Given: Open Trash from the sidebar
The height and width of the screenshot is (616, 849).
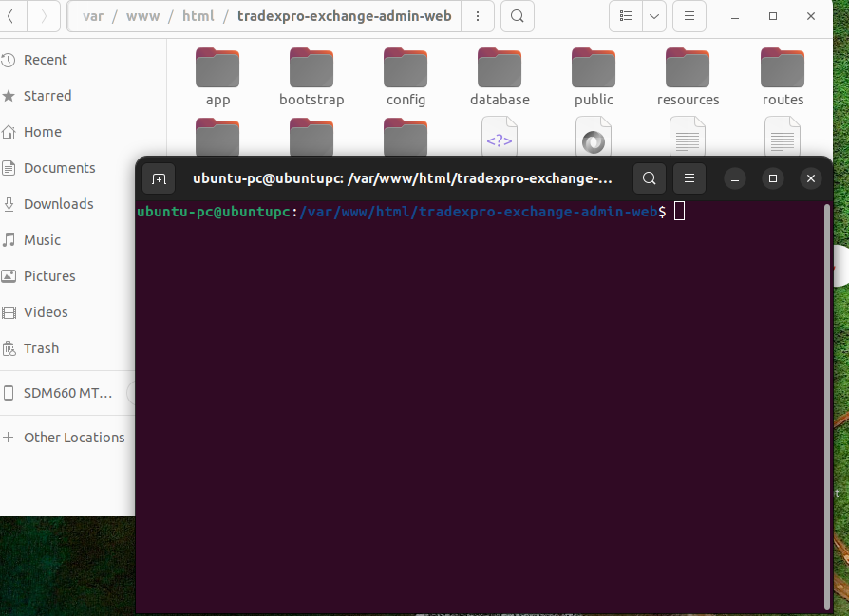Looking at the screenshot, I should [41, 348].
